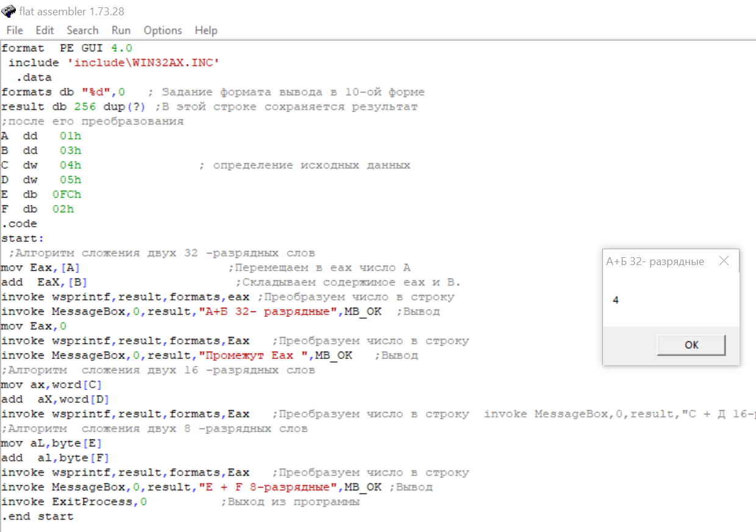Viewport: 756px width, 532px height.
Task: Open the Edit menu
Action: (x=45, y=30)
